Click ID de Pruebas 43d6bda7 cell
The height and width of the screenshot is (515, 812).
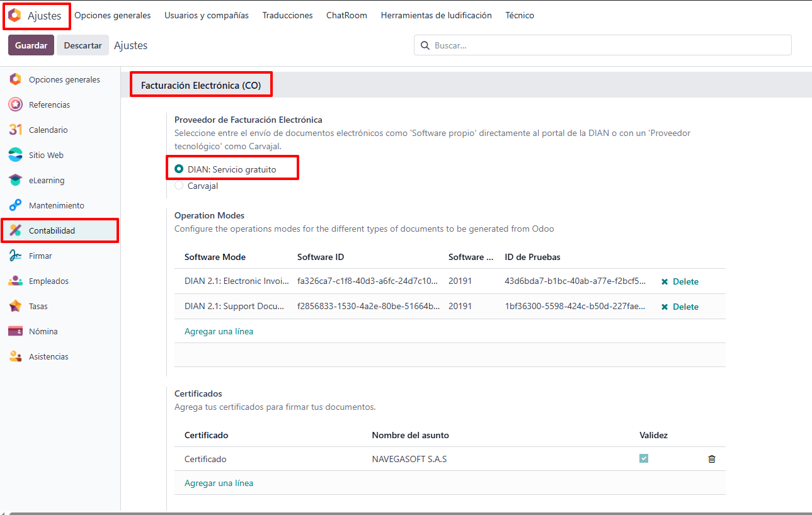pos(575,281)
